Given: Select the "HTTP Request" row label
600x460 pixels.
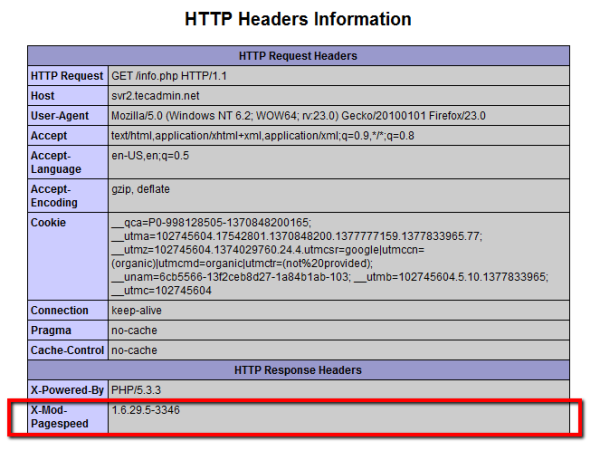Looking at the screenshot, I should pyautogui.click(x=67, y=76).
